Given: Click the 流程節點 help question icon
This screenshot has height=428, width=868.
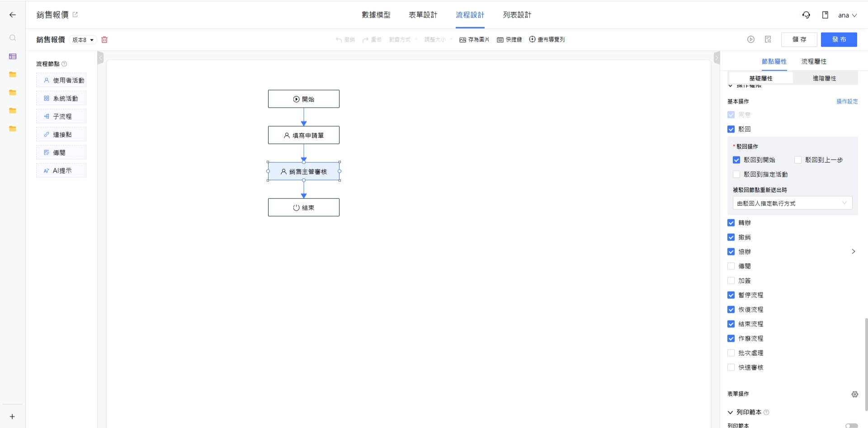Looking at the screenshot, I should 64,64.
